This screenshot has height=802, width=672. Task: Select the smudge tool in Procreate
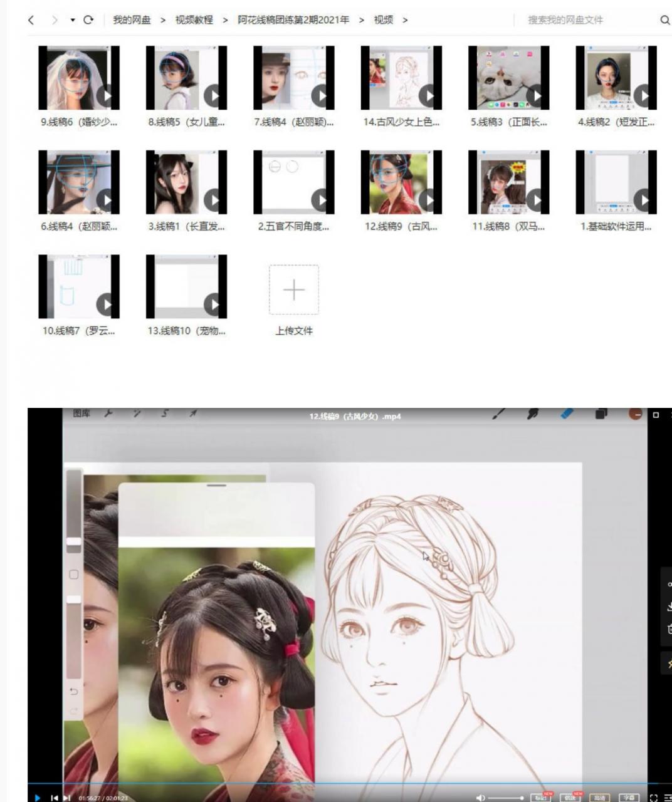(533, 414)
